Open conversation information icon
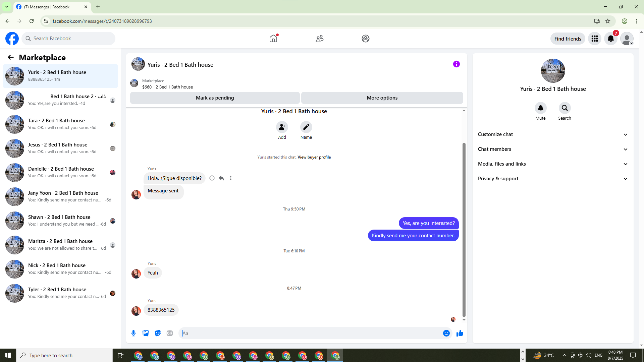This screenshot has width=644, height=362. click(457, 64)
